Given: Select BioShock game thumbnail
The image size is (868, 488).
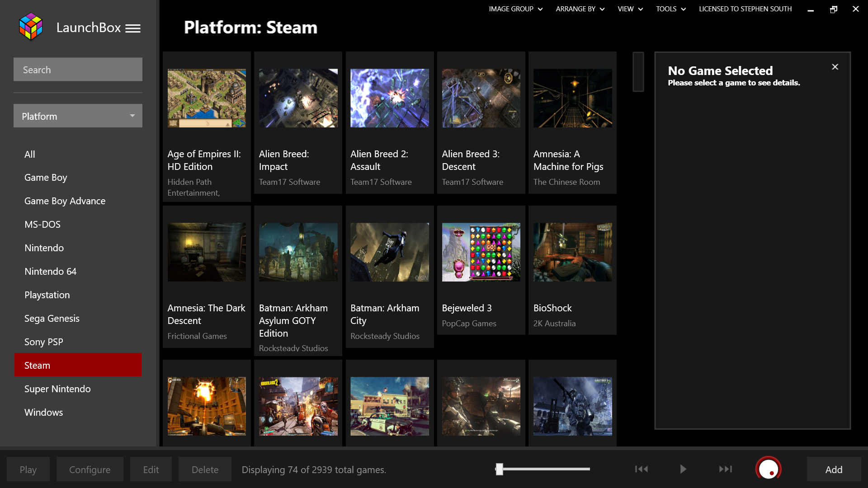Looking at the screenshot, I should pyautogui.click(x=573, y=252).
